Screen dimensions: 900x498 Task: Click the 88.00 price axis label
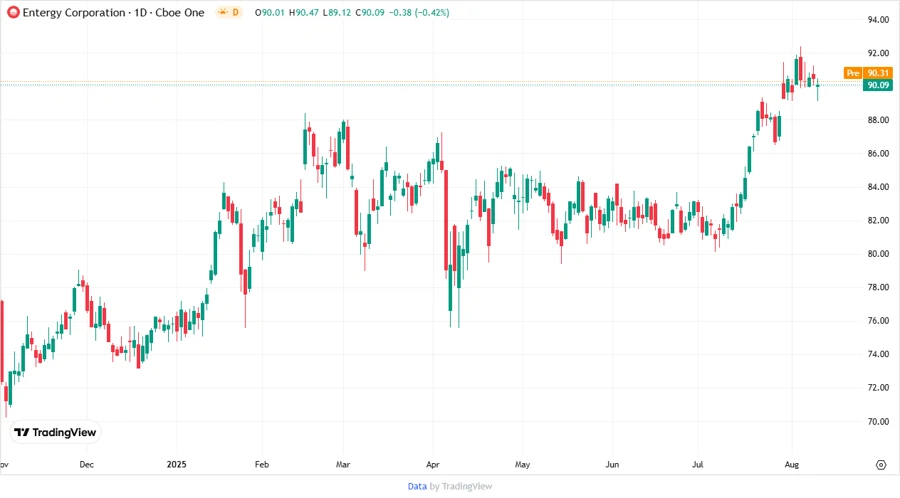(878, 120)
